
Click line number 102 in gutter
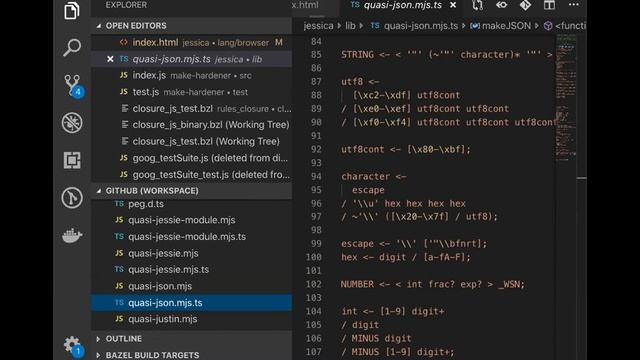(313, 284)
